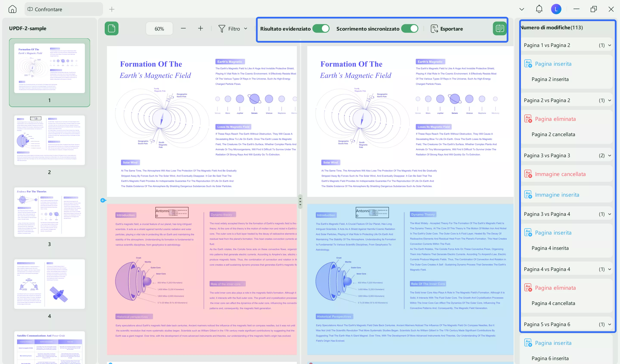This screenshot has width=620, height=364.
Task: Click the 60% zoom level field
Action: coord(159,29)
